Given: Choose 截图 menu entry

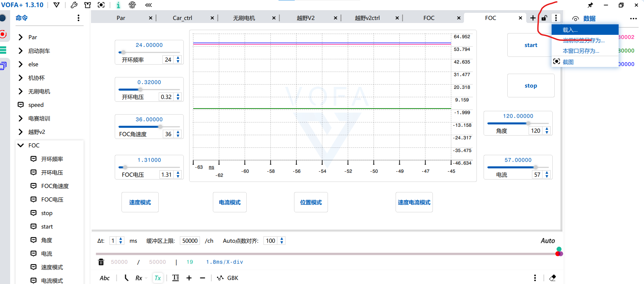Looking at the screenshot, I should coord(585,62).
